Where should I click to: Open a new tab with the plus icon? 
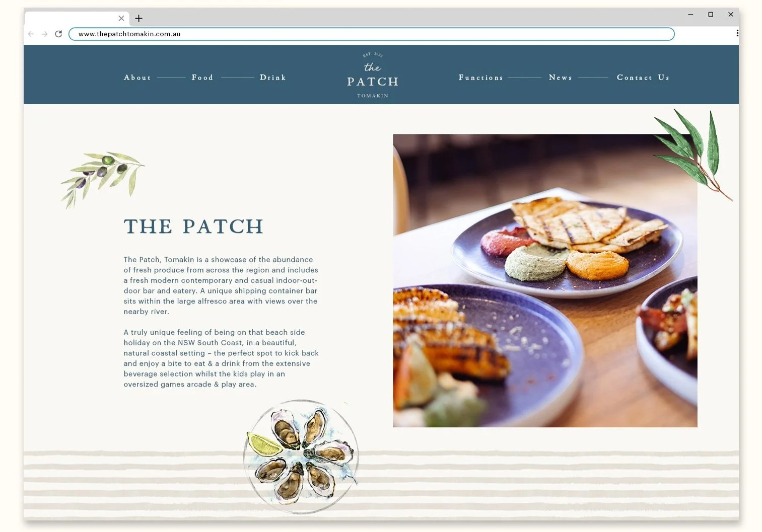(x=139, y=19)
